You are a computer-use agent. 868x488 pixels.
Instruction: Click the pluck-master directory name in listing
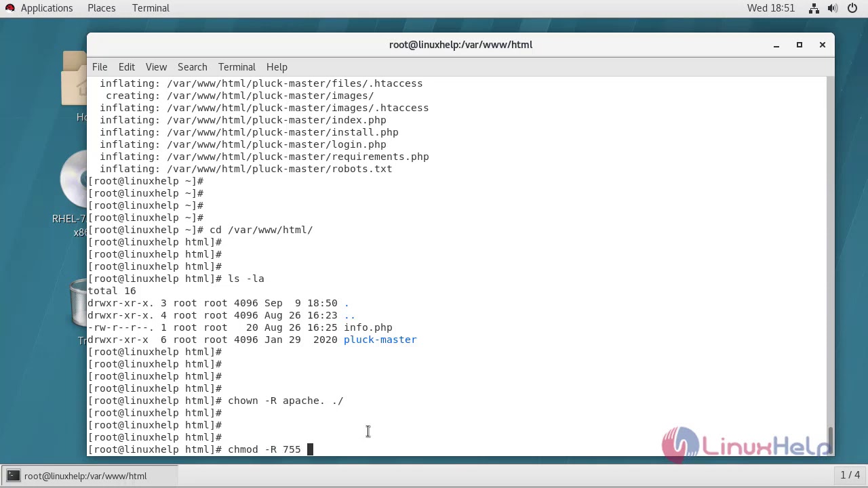point(380,340)
